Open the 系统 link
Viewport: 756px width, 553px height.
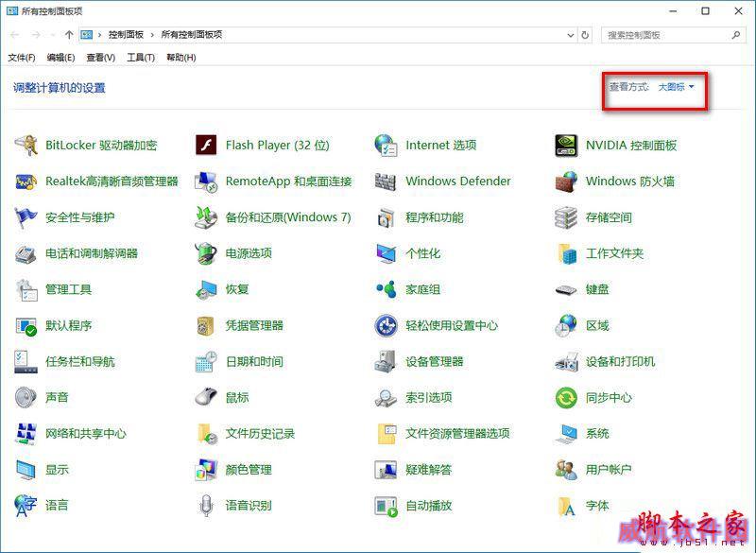(x=597, y=434)
